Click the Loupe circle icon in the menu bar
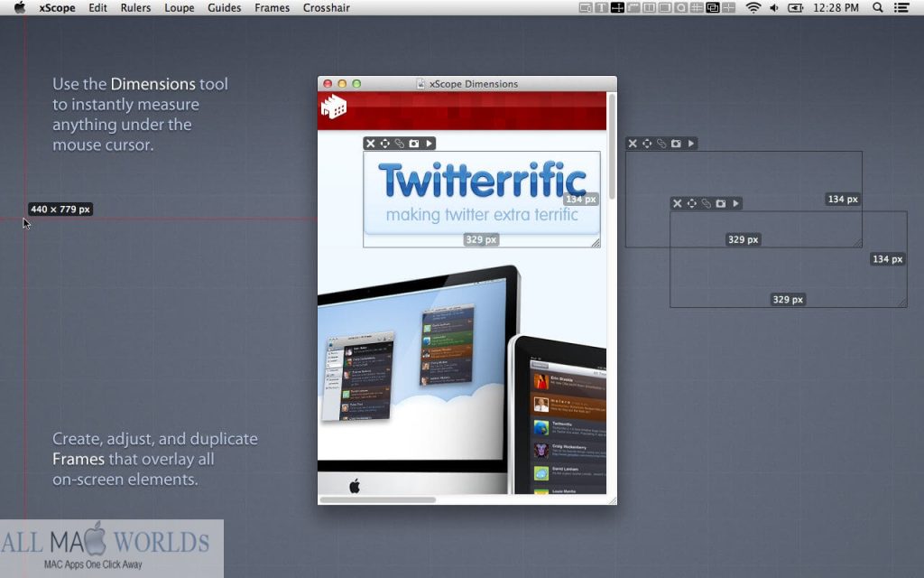Image resolution: width=924 pixels, height=578 pixels. (680, 7)
